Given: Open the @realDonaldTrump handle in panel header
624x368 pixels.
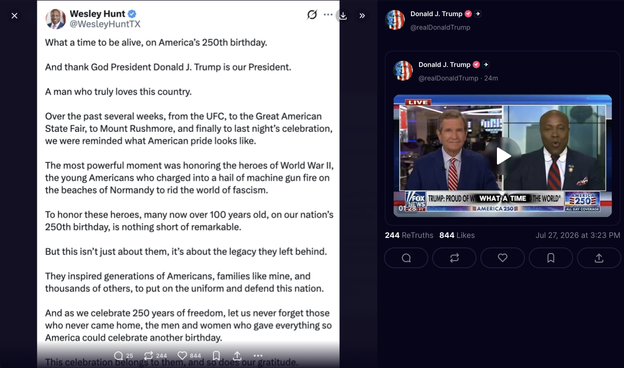Looking at the screenshot, I should pyautogui.click(x=440, y=27).
